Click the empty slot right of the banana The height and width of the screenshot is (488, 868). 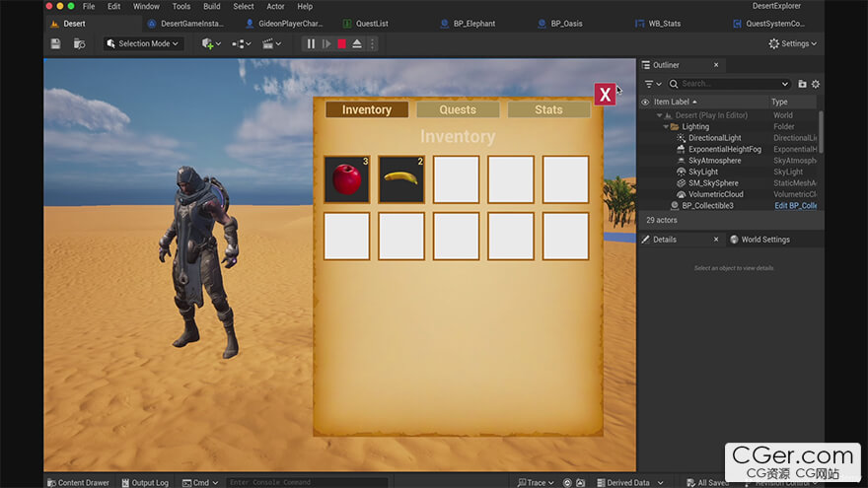[456, 179]
